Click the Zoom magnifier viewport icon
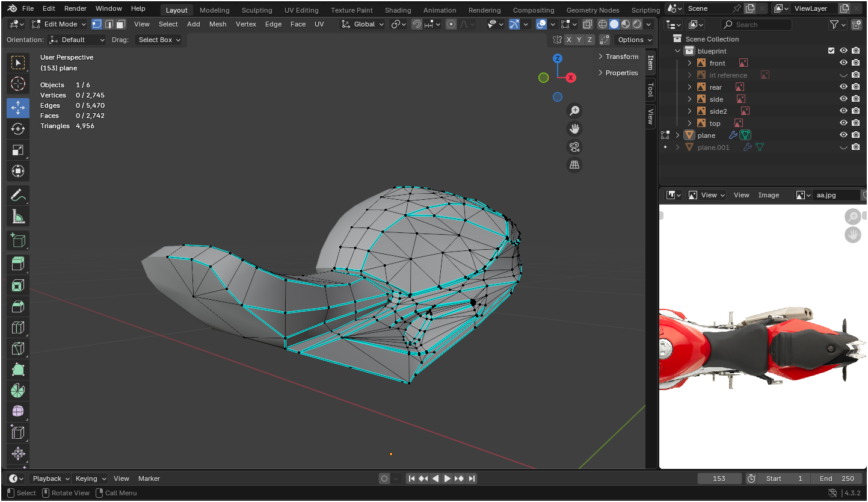The image size is (868, 502). pyautogui.click(x=574, y=111)
